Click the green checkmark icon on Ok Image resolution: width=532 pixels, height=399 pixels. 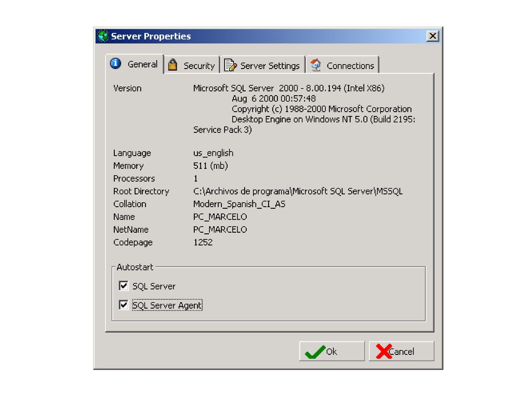[x=315, y=352]
